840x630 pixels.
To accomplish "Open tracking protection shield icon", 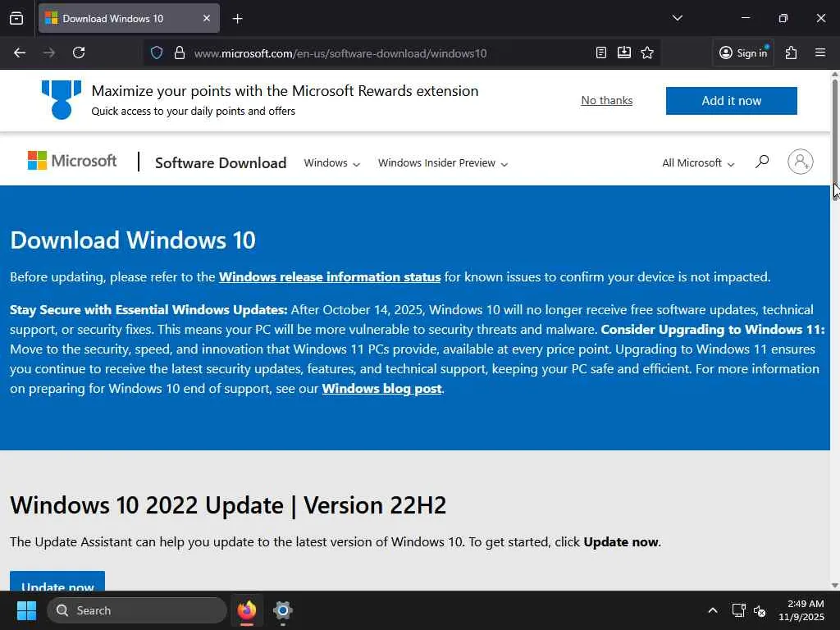I will coord(157,53).
